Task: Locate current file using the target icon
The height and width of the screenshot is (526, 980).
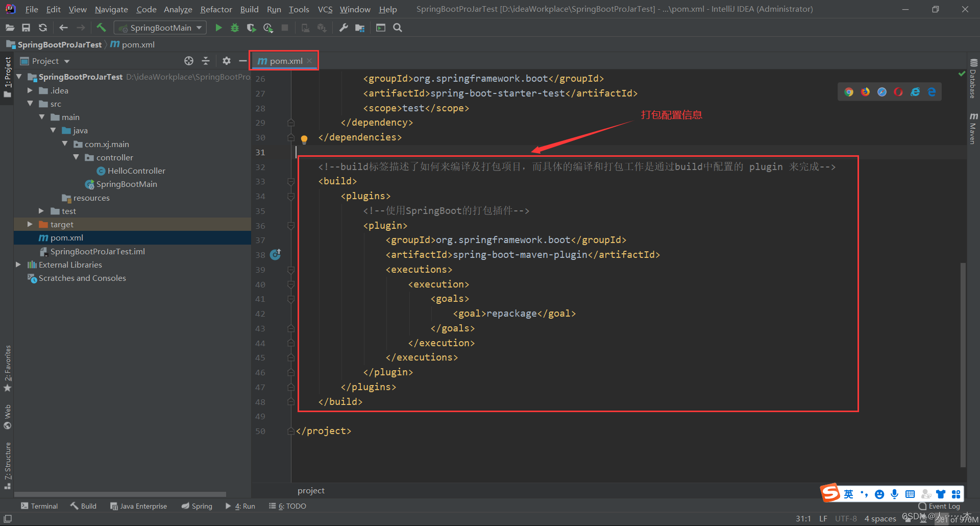Action: 189,61
